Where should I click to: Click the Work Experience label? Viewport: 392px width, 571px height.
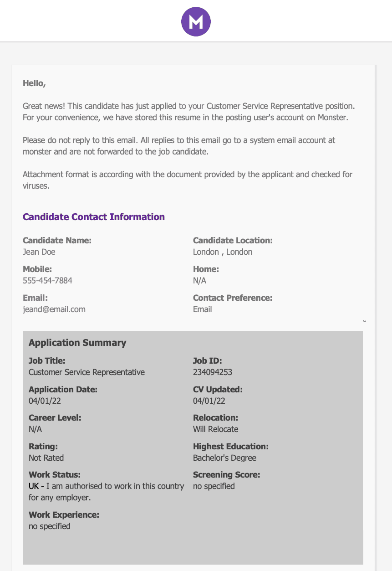point(64,515)
